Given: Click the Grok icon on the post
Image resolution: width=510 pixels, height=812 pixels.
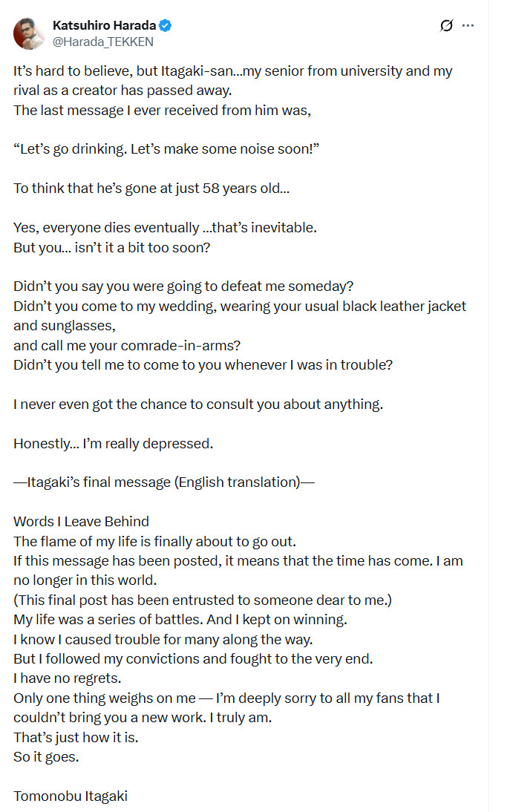Looking at the screenshot, I should [x=446, y=26].
